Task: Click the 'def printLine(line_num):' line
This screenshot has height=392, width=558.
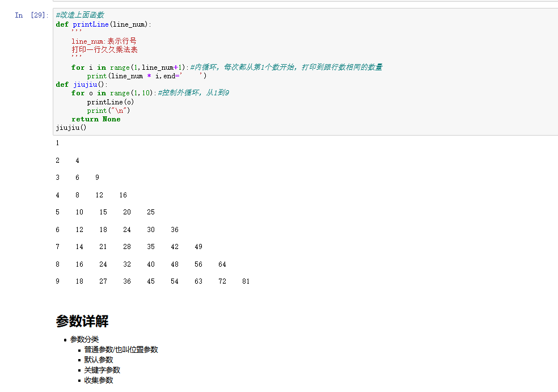Action: pyautogui.click(x=104, y=24)
